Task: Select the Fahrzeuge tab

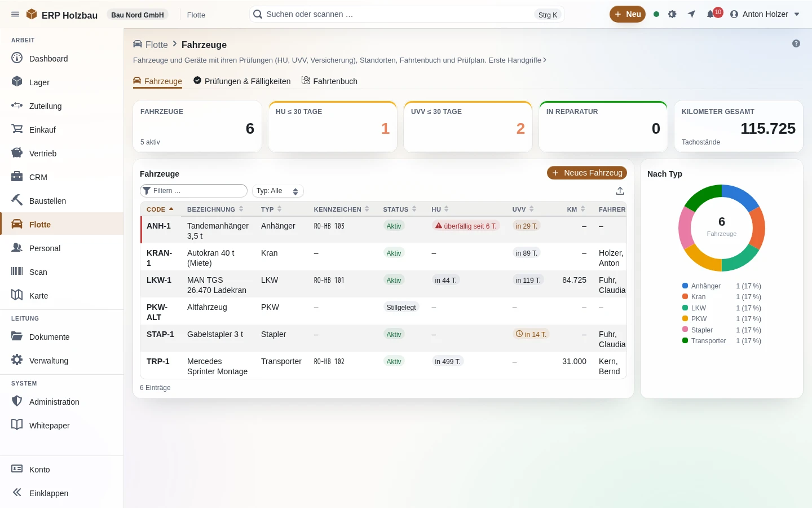Action: click(157, 81)
